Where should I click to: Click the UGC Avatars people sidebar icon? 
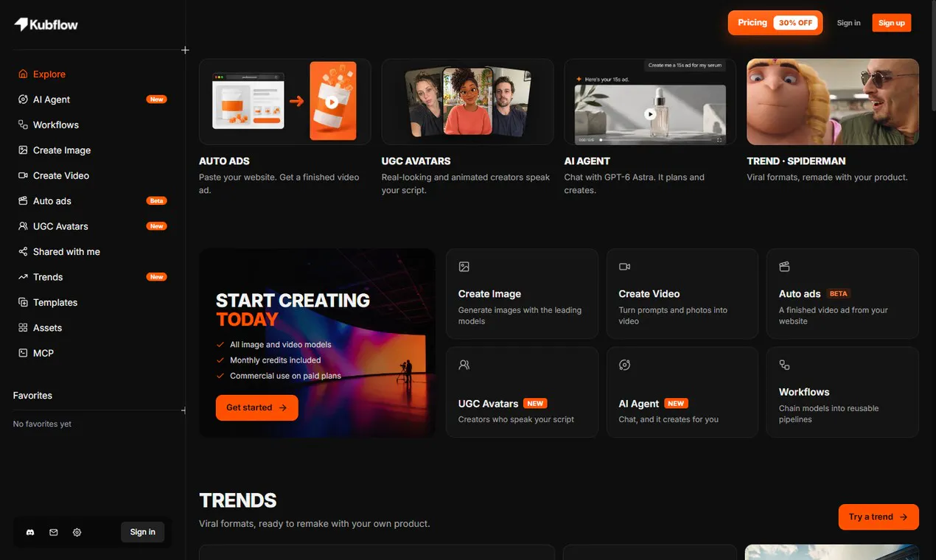[x=23, y=226]
